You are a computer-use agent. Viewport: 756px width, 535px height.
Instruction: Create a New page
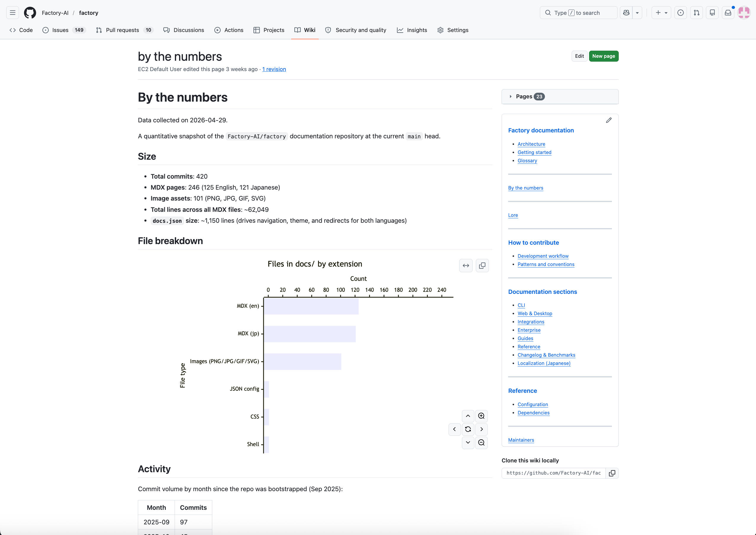(x=603, y=56)
